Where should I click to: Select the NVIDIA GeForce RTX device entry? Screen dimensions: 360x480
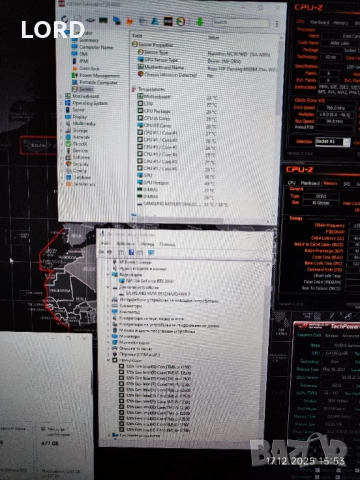147,281
